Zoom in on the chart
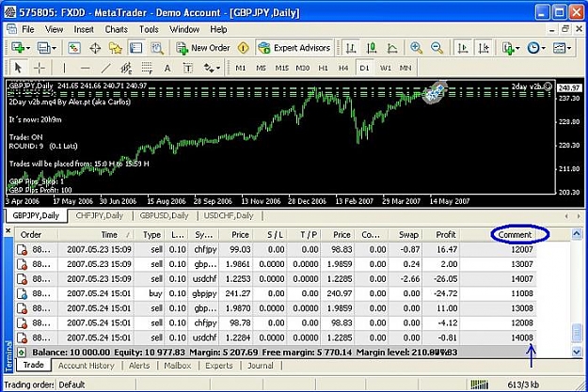588x392 pixels. click(416, 48)
